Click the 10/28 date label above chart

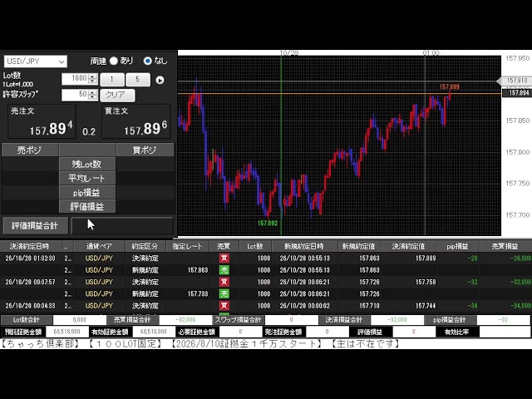pyautogui.click(x=289, y=53)
